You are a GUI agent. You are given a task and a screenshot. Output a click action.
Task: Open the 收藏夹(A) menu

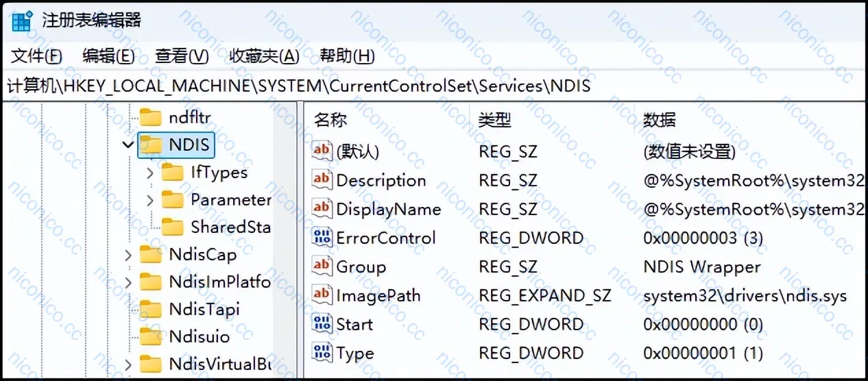point(264,56)
